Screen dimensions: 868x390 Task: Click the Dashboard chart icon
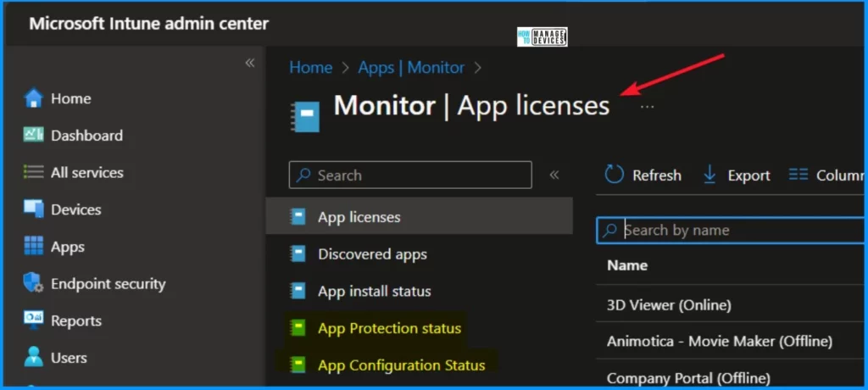click(x=33, y=135)
